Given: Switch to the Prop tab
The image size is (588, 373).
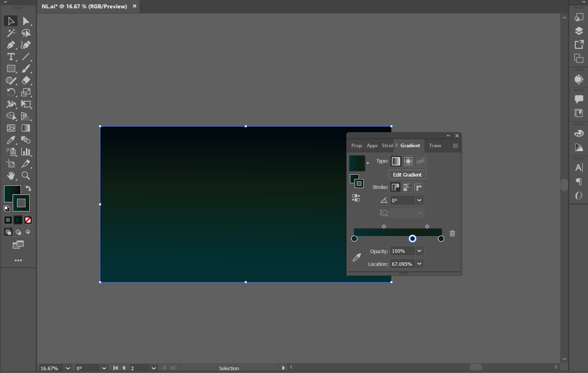Looking at the screenshot, I should (x=357, y=146).
